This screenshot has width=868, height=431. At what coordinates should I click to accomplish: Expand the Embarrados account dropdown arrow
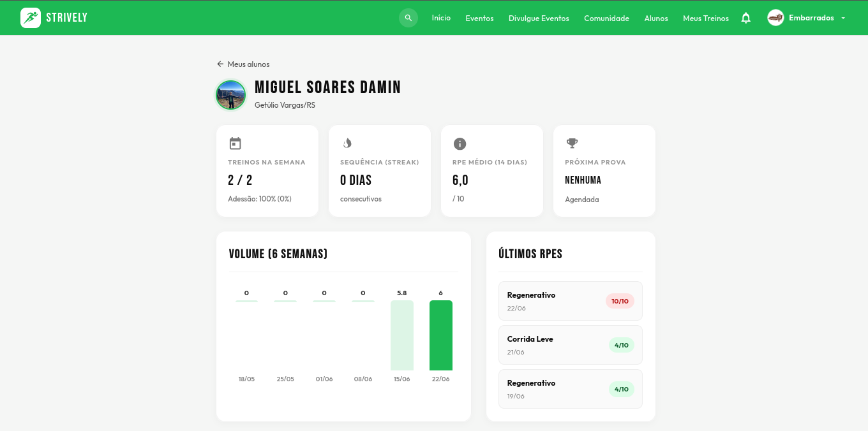pos(843,18)
